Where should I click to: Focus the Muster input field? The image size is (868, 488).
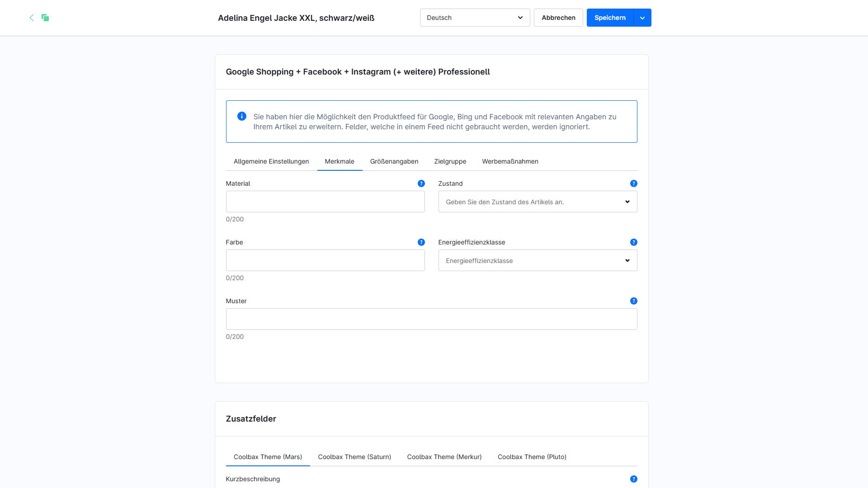pyautogui.click(x=431, y=319)
